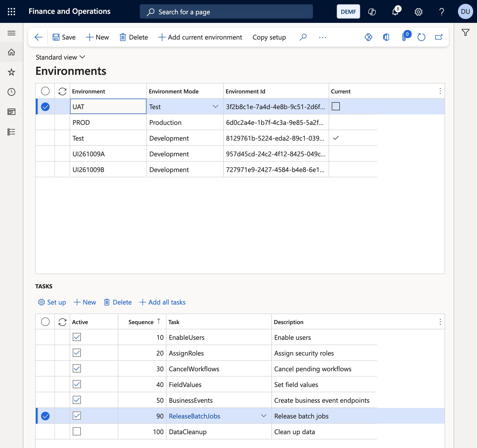This screenshot has height=448, width=477.
Task: Click the search magnifier in the action pane
Action: point(303,37)
